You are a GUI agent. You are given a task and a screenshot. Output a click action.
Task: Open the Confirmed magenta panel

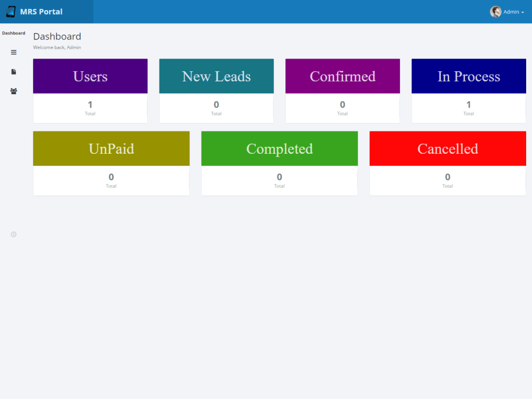tap(342, 76)
